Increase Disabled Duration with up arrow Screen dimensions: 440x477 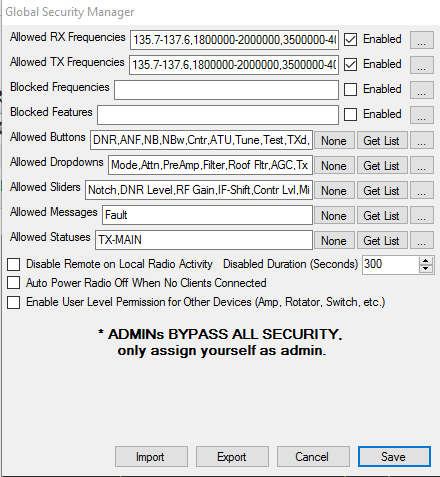426,261
